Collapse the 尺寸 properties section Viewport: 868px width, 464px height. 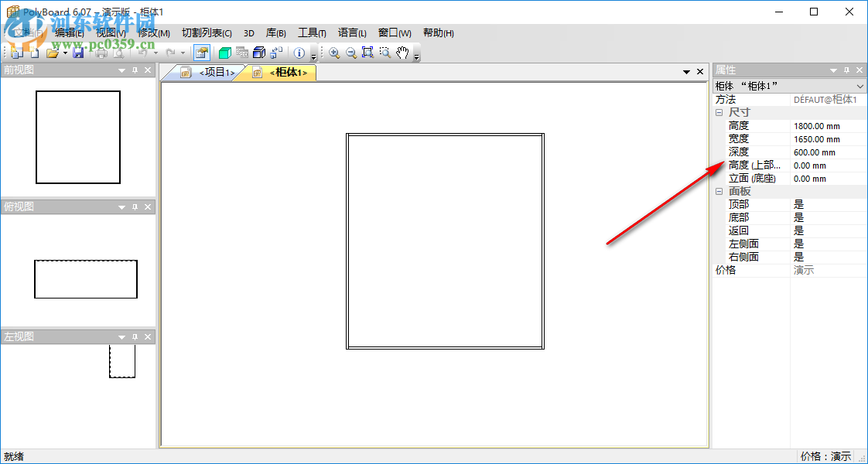(x=719, y=111)
